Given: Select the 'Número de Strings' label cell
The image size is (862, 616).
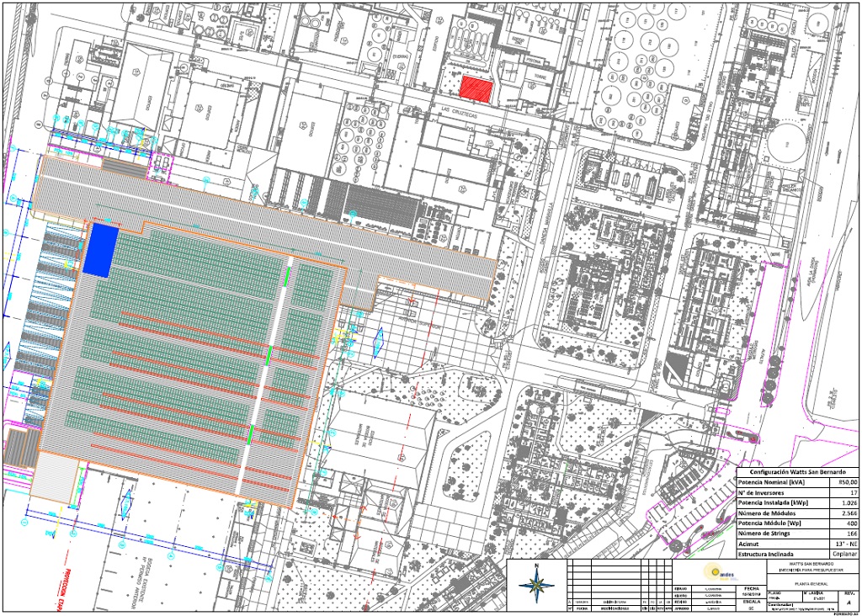Looking at the screenshot, I should [783, 534].
